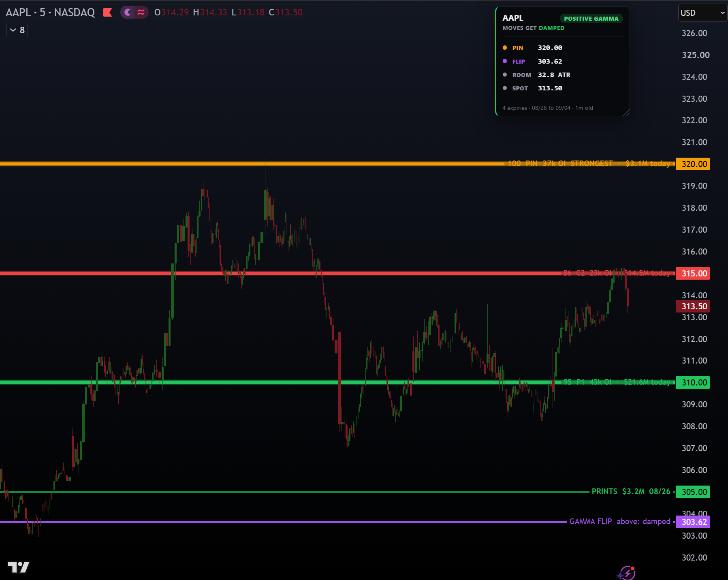This screenshot has width=728, height=580.
Task: Click the 305.00 PRINTS price label
Action: [693, 492]
